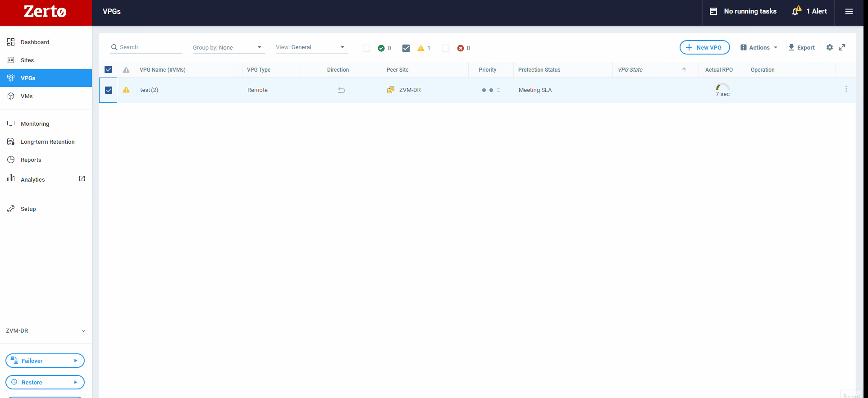Image resolution: width=868 pixels, height=398 pixels.
Task: Open the hamburger menu in header
Action: [x=849, y=11]
